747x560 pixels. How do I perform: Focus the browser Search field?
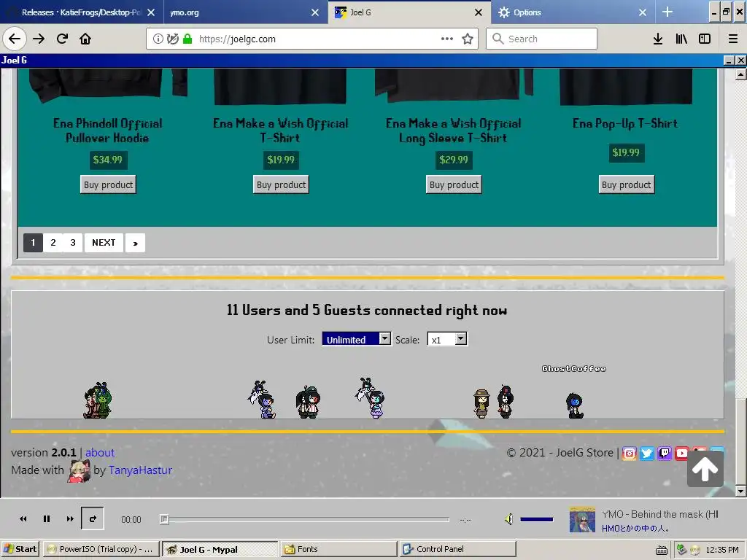[x=541, y=39]
